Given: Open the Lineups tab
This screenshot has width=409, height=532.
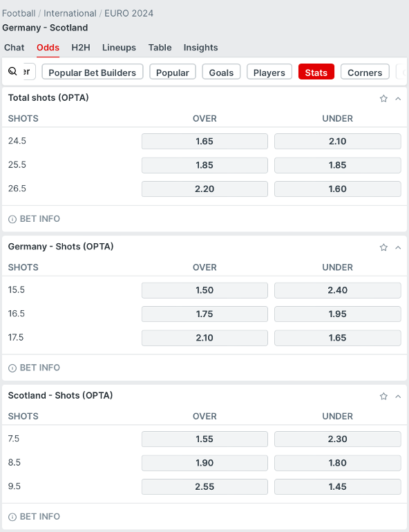Looking at the screenshot, I should [119, 48].
